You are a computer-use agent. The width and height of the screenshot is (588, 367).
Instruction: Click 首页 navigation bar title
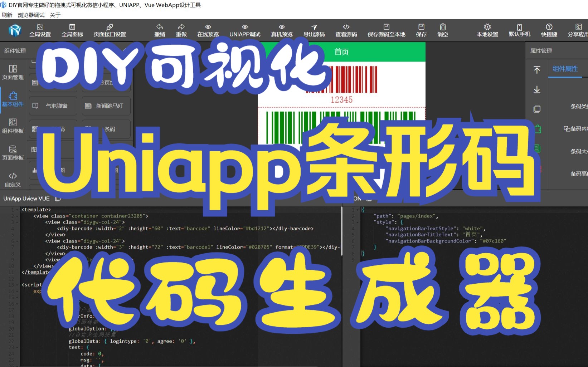click(x=341, y=52)
